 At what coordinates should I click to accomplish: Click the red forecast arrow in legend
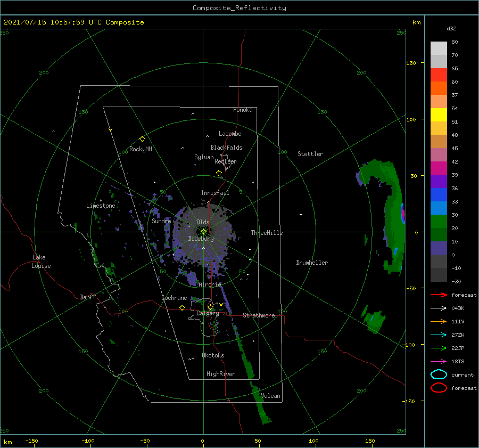[x=439, y=295]
